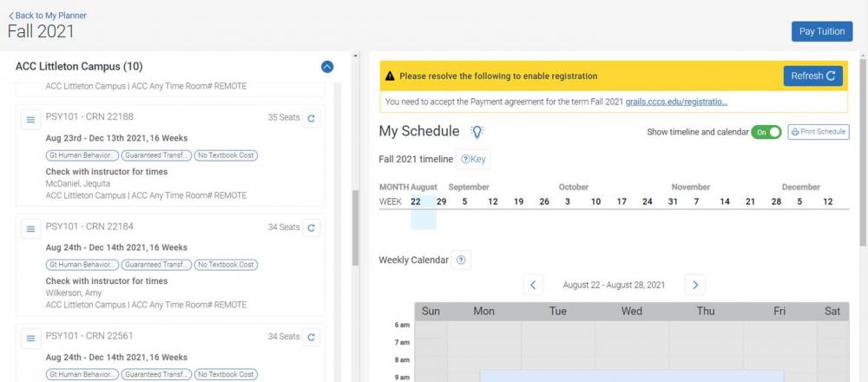
Task: Click the Sat column header in calendar
Action: (832, 311)
